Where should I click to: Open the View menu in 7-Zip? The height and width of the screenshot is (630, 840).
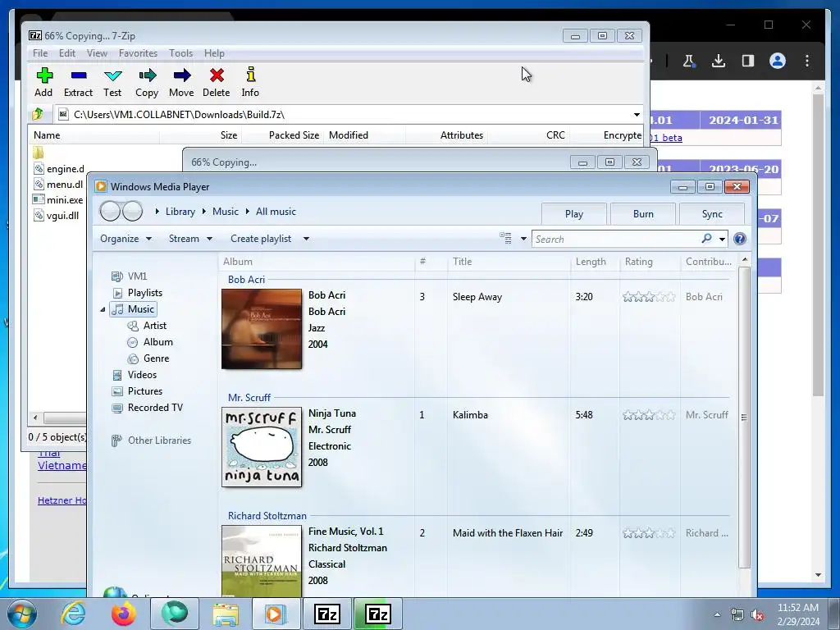97,53
